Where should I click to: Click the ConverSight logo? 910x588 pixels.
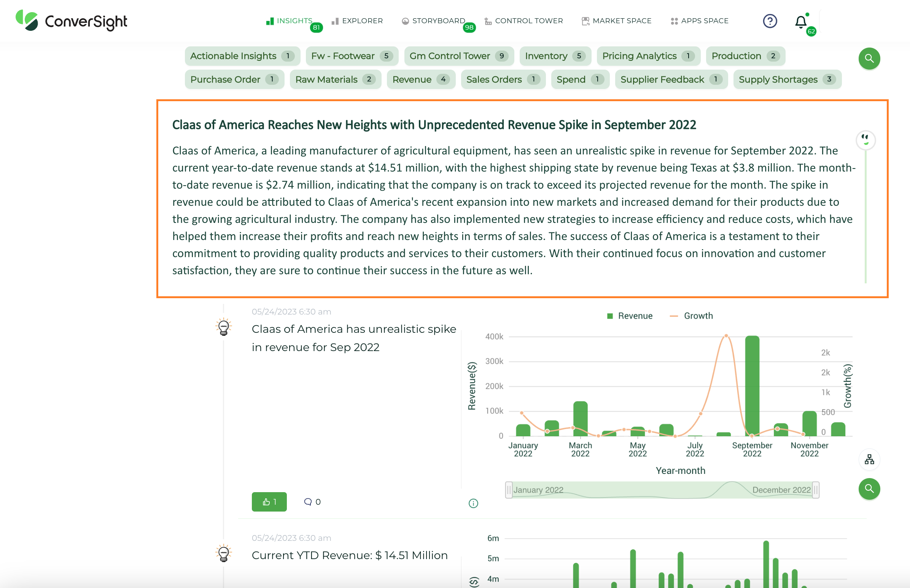point(72,21)
